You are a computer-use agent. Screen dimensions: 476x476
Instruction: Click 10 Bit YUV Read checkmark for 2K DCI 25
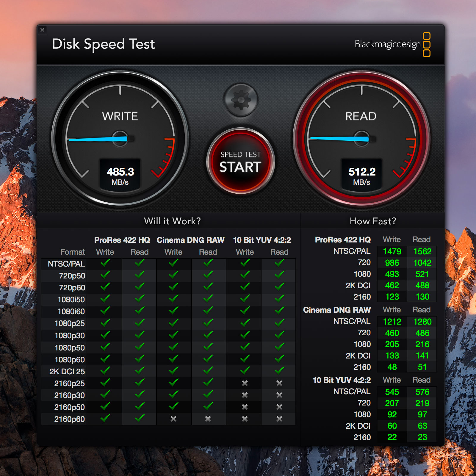pyautogui.click(x=279, y=371)
